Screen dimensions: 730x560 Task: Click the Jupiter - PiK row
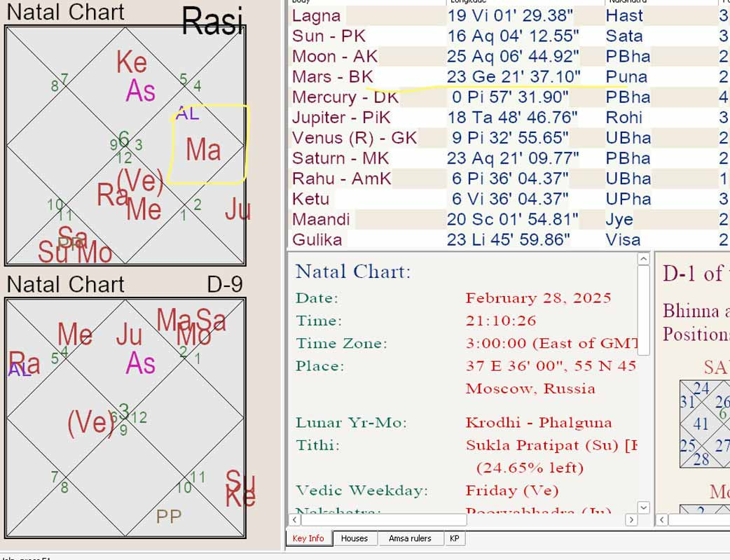(x=341, y=117)
